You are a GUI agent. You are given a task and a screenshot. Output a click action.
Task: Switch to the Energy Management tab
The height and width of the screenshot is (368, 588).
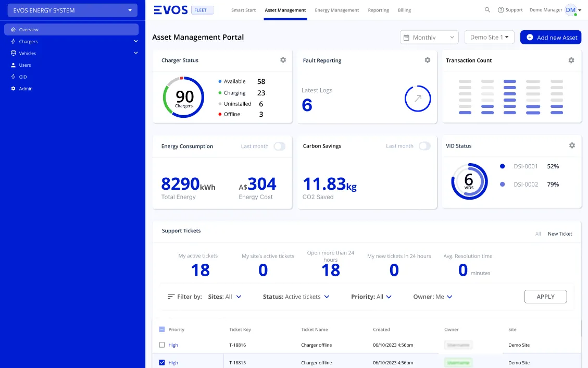336,10
